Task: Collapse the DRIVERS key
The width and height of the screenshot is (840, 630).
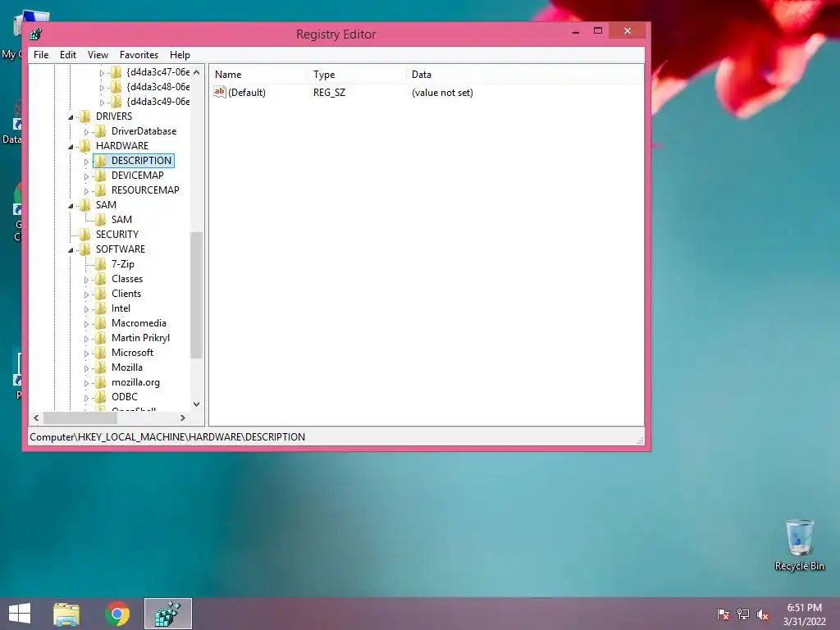Action: click(x=71, y=116)
